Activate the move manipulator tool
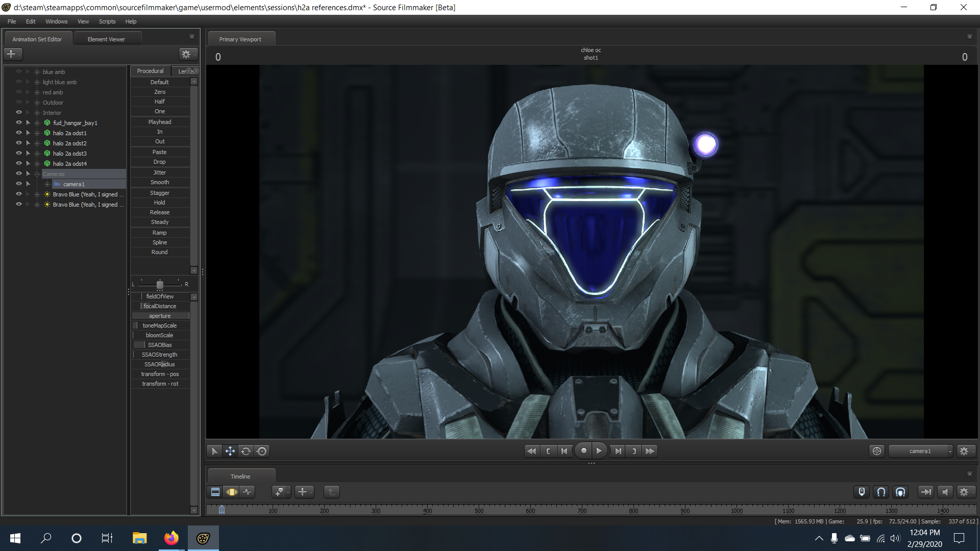980x551 pixels. 230,451
